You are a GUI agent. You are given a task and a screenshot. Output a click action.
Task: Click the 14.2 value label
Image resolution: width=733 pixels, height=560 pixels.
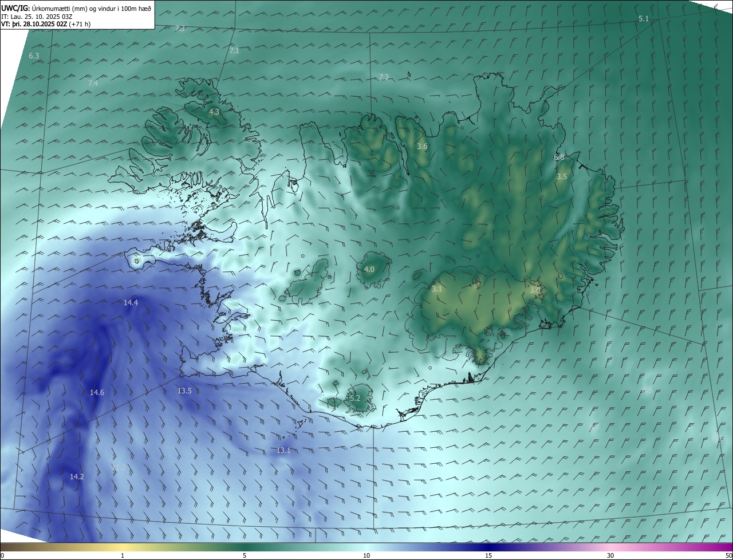77,476
